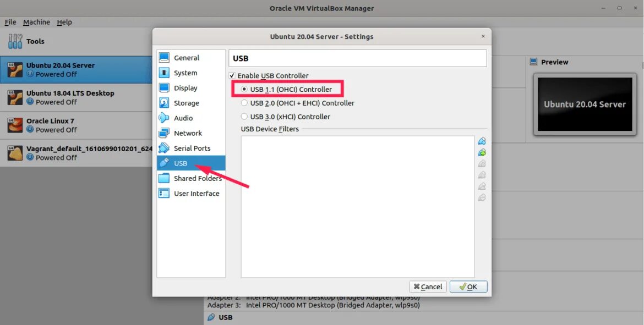The width and height of the screenshot is (644, 325).
Task: Click the Preview panel monitor icon
Action: pos(533,62)
